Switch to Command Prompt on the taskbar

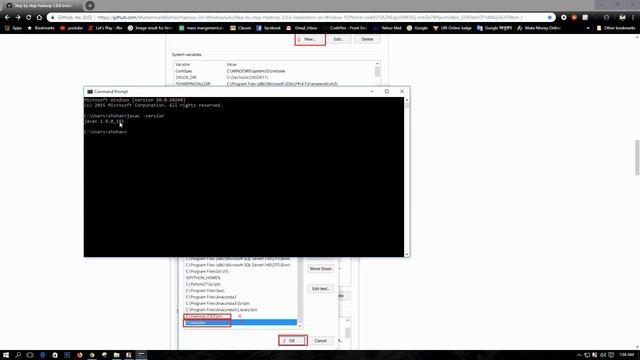(x=141, y=355)
